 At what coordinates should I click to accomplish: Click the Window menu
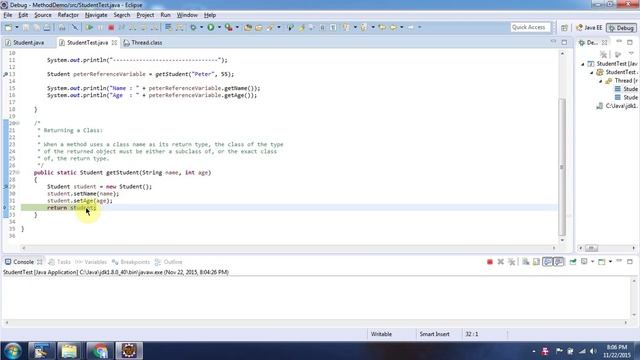(x=187, y=15)
